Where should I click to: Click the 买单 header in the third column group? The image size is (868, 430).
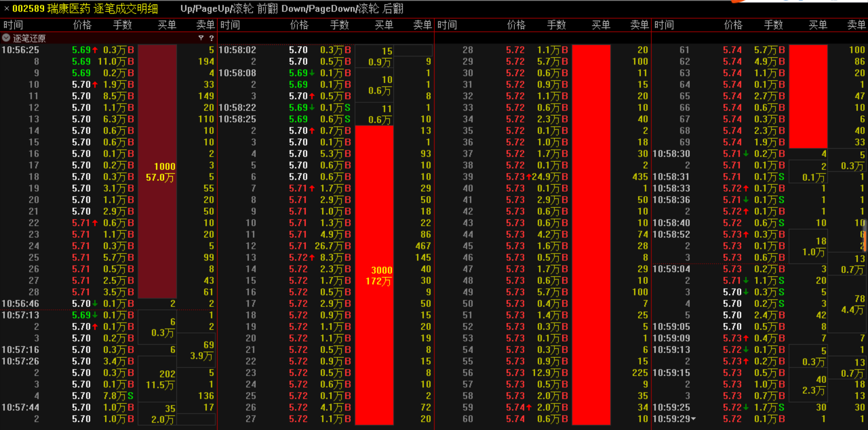pos(601,25)
